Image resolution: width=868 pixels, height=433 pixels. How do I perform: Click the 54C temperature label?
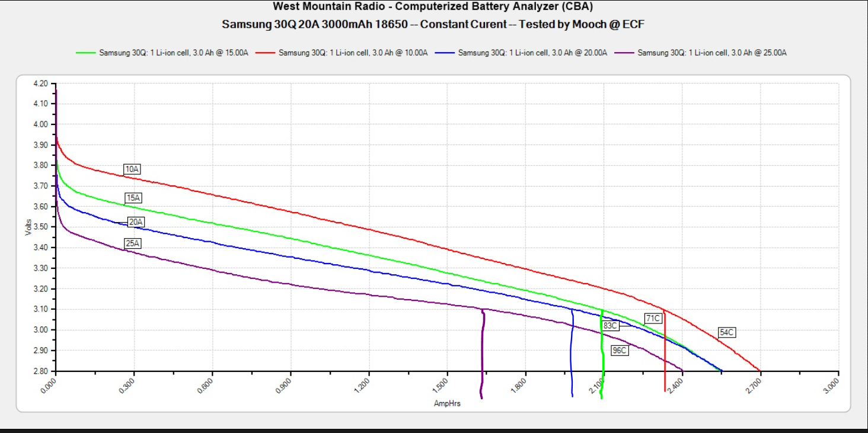click(x=727, y=332)
